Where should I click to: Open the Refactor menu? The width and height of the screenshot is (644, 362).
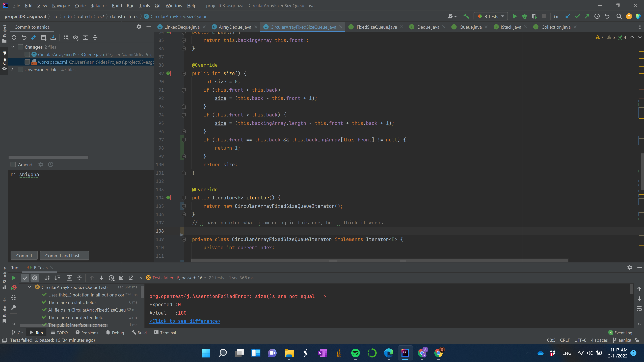click(x=98, y=6)
